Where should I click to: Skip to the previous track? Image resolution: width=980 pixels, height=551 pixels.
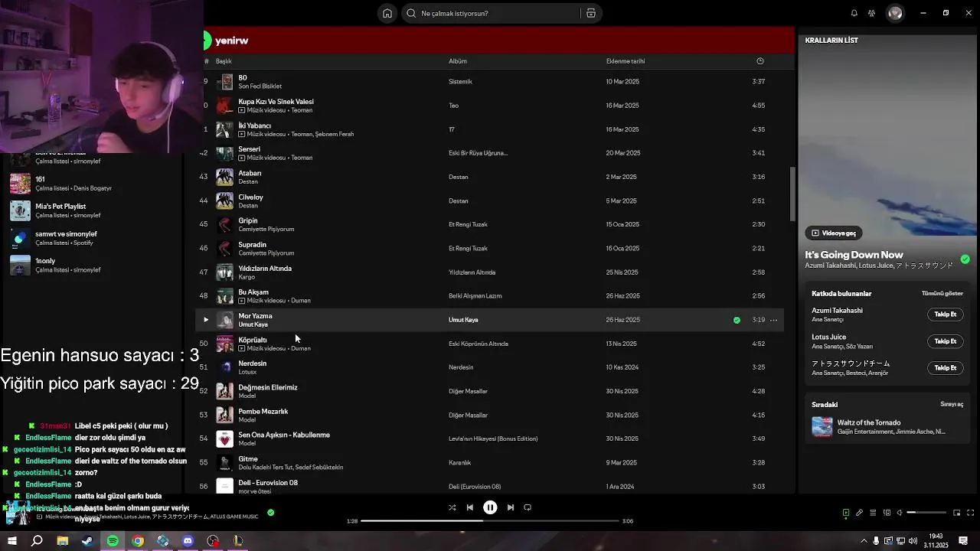pos(470,507)
